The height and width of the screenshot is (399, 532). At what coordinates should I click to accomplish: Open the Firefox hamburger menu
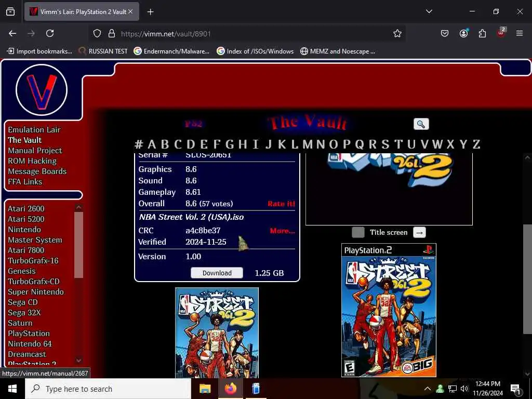click(520, 33)
